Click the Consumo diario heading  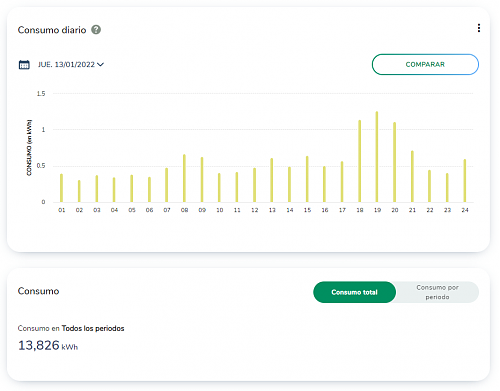click(52, 30)
